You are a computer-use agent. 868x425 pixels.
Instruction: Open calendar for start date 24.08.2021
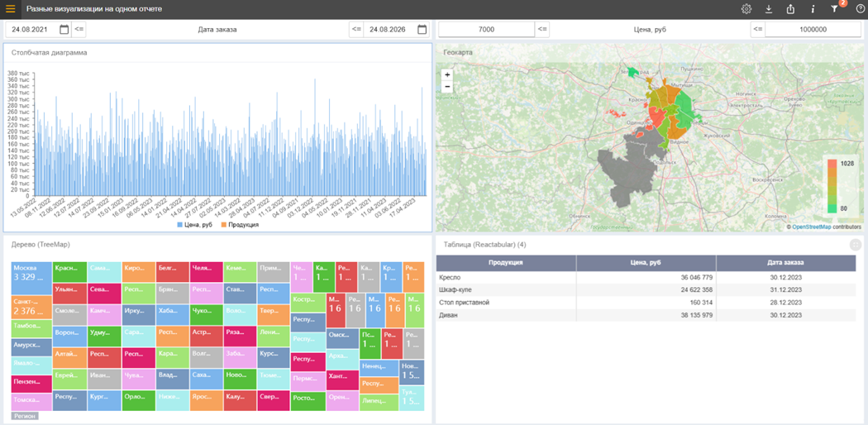[64, 29]
